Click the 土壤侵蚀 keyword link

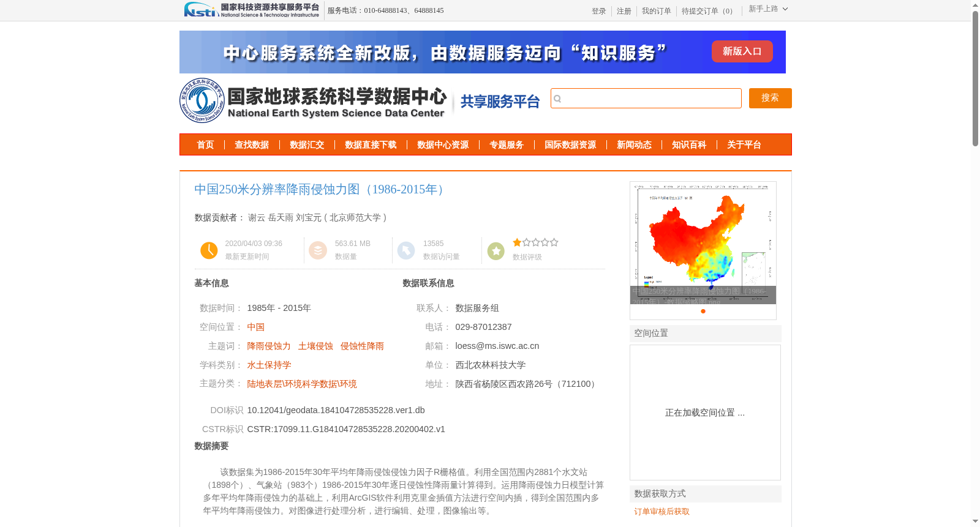[315, 346]
